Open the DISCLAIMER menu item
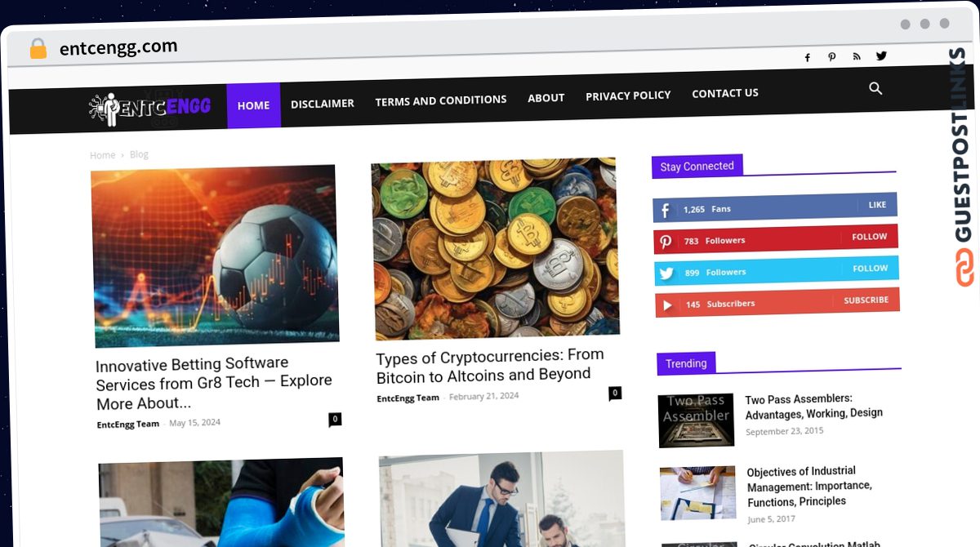Viewport: 980px width, 547px height. [323, 104]
